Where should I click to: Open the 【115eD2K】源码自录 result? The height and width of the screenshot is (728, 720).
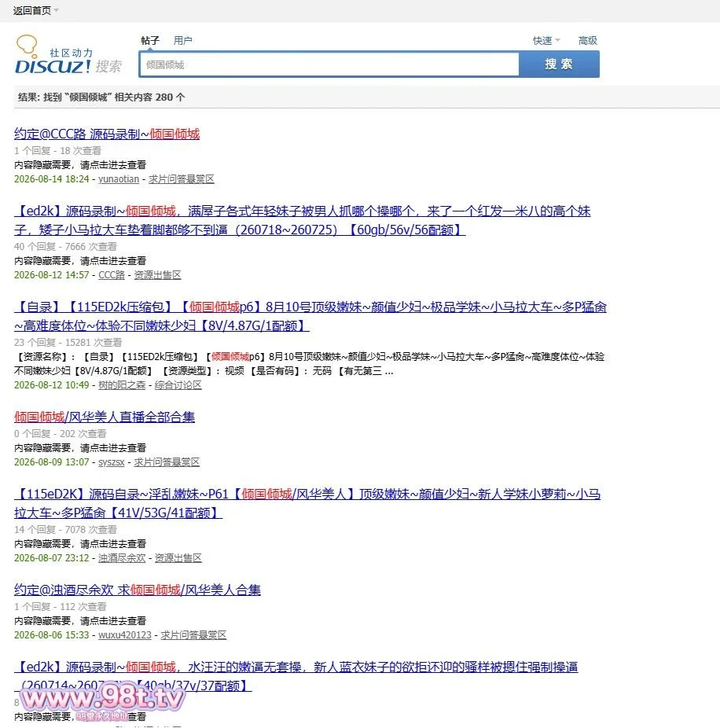(307, 503)
